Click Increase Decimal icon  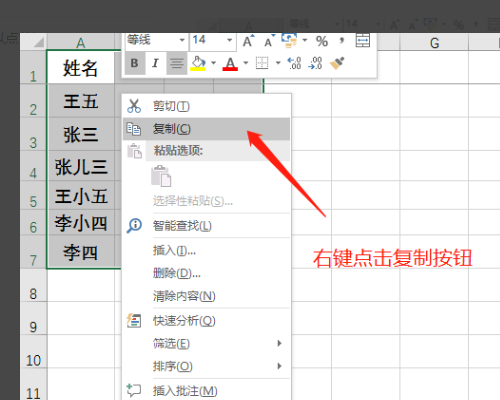(x=294, y=63)
